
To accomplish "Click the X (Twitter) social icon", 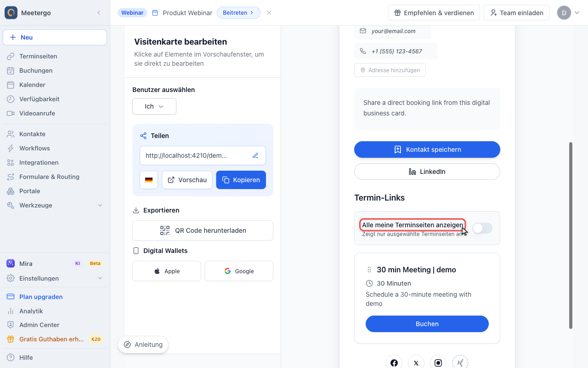I will [416, 363].
